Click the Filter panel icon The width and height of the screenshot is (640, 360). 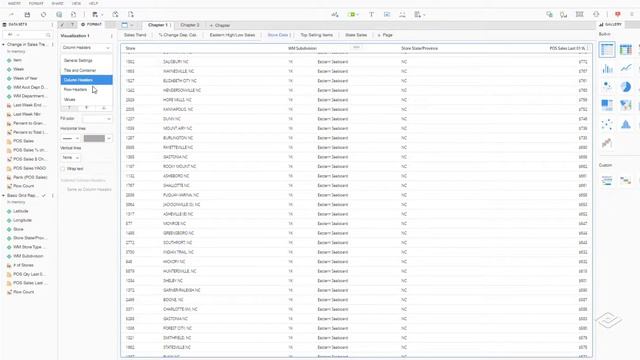coord(72,25)
